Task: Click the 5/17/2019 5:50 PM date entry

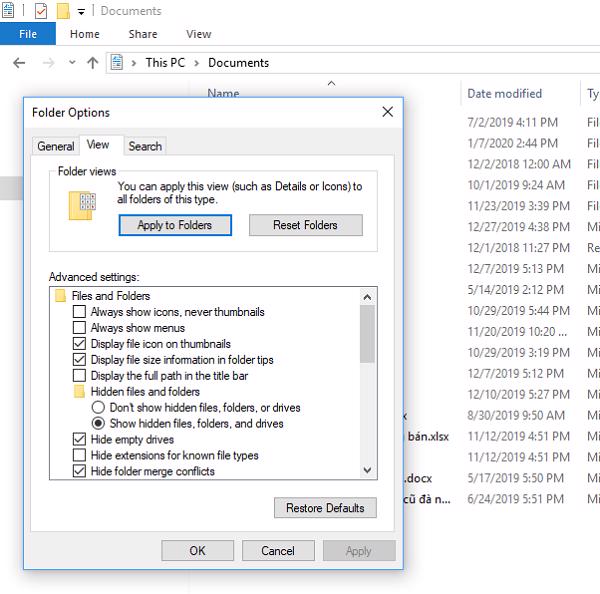Action: (515, 478)
